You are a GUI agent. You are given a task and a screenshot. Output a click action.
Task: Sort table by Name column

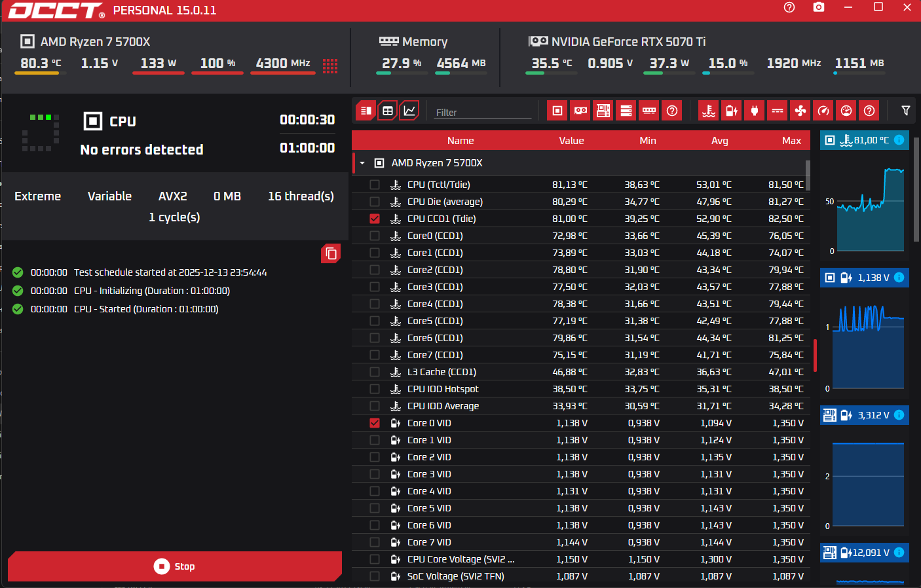(x=460, y=141)
